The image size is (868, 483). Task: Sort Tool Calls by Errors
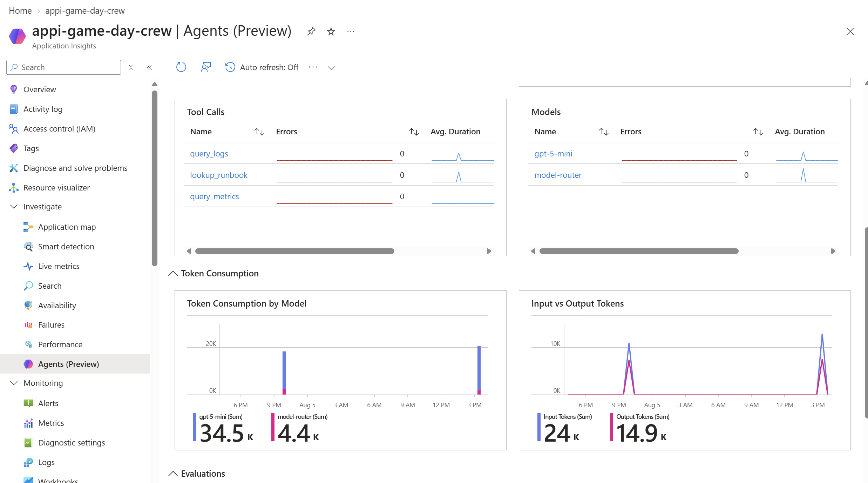coord(414,132)
